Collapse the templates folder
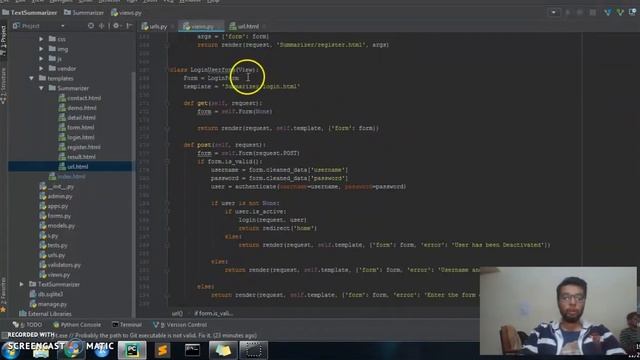This screenshot has height=360, width=640. pyautogui.click(x=31, y=78)
